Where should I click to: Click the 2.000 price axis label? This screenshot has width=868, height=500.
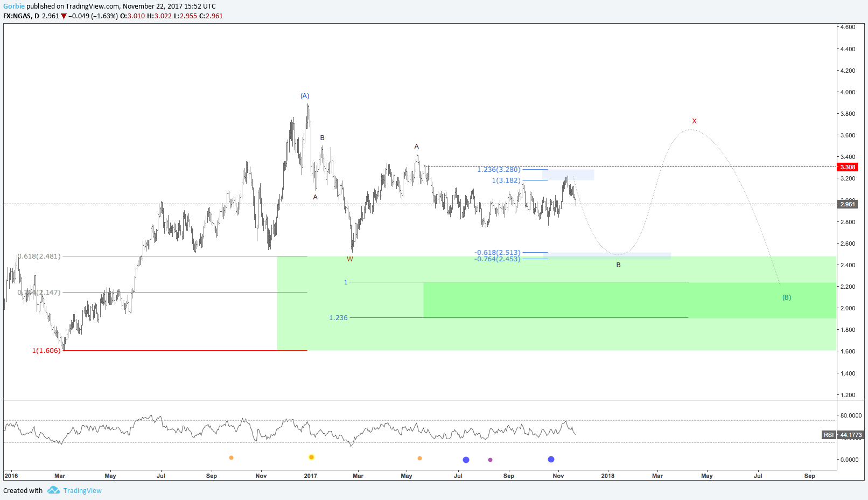tap(848, 308)
